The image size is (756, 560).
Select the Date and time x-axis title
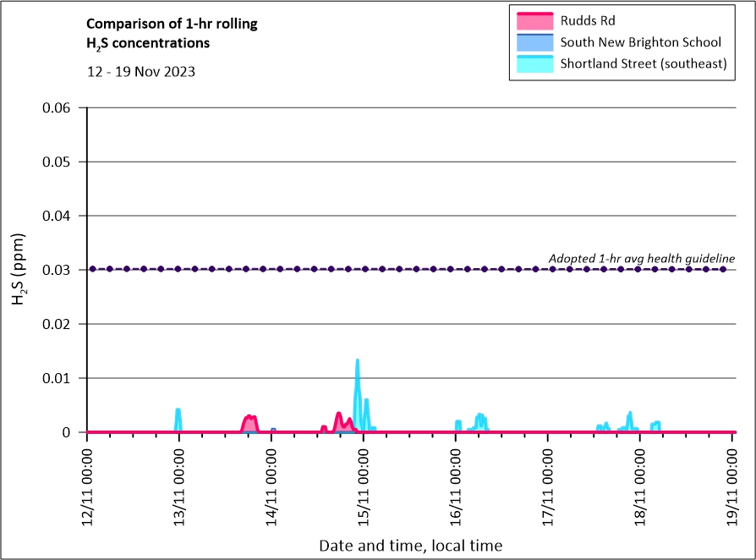(410, 546)
